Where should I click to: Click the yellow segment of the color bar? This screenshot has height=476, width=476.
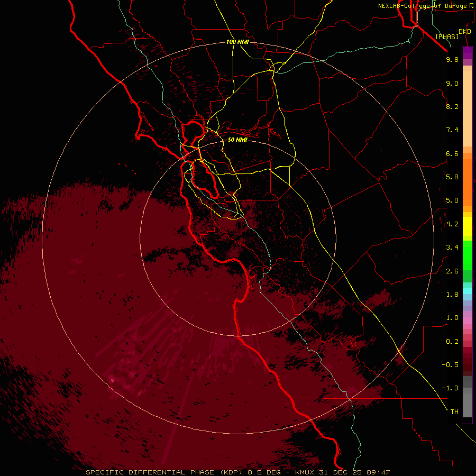coord(467,226)
